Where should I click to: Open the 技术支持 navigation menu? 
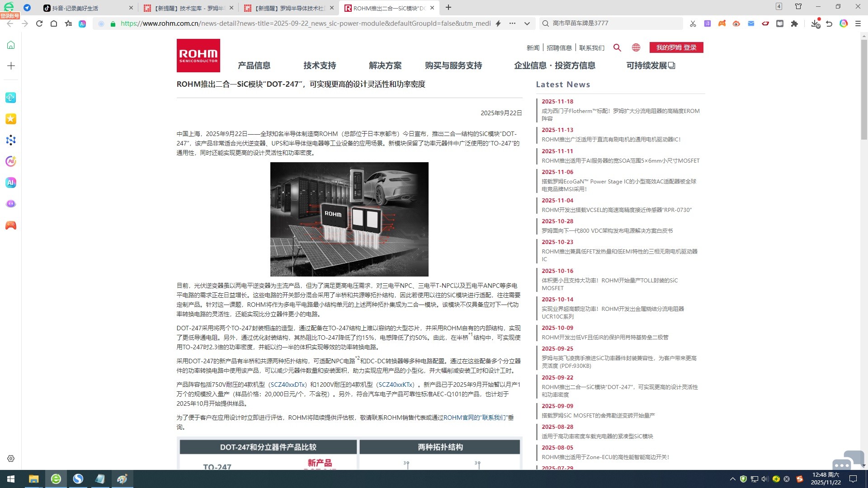[320, 66]
